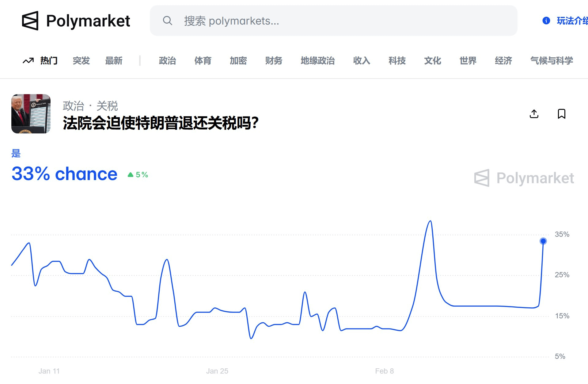Open the 财务 category
Screen dimensions: 588x384
274,60
